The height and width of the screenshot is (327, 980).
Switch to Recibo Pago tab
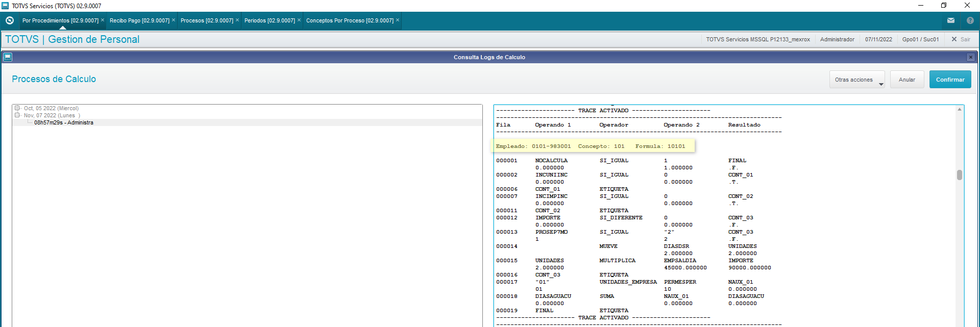(139, 20)
